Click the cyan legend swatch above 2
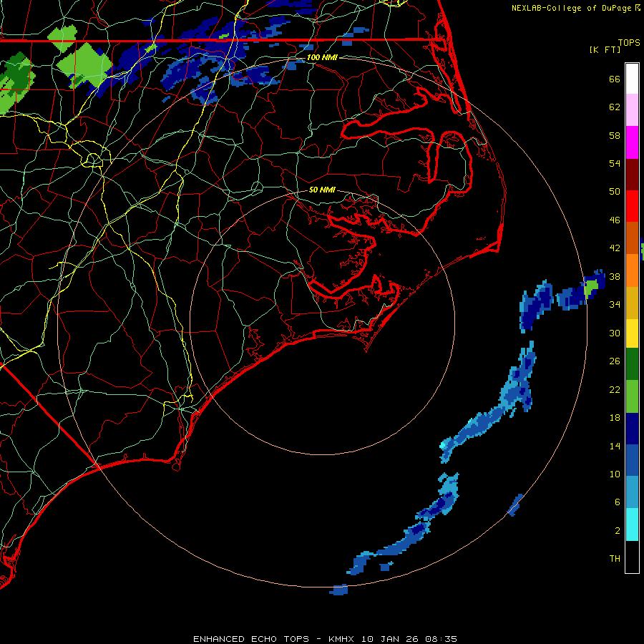 click(x=632, y=525)
